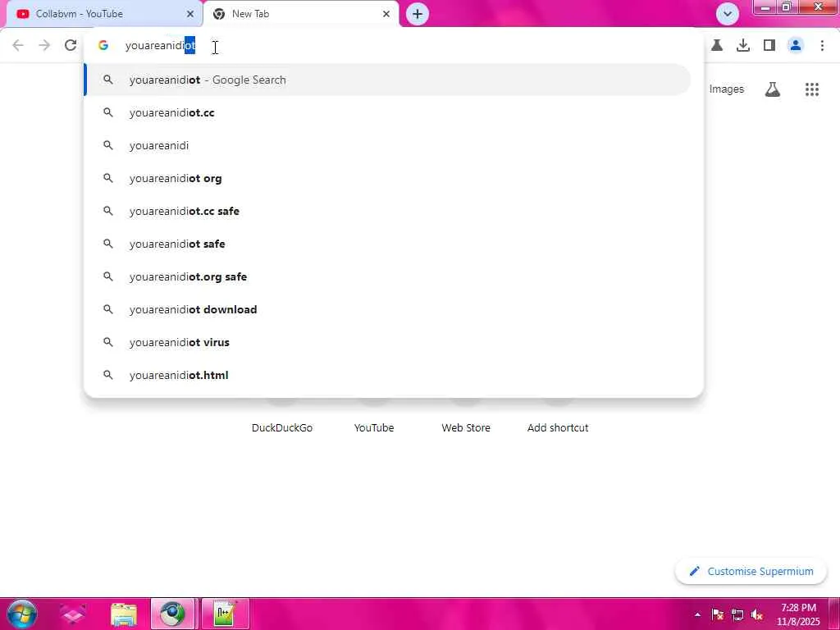Open the pink box app in taskbar
840x630 pixels.
pyautogui.click(x=73, y=614)
